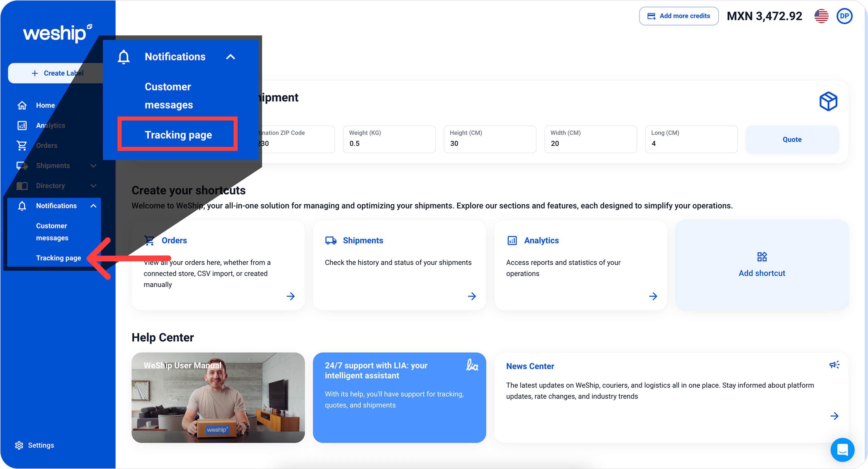Click the weship logo in sidebar
The width and height of the screenshot is (868, 469).
click(58, 33)
